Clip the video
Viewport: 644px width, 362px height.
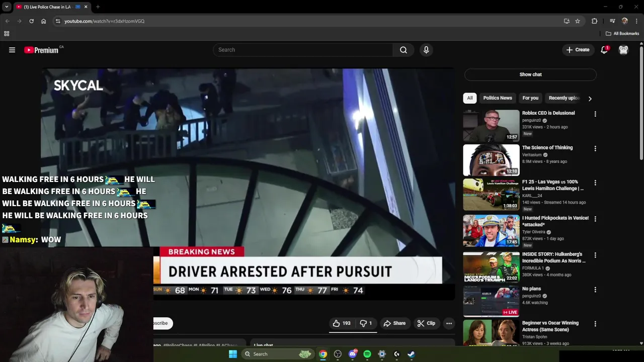click(x=426, y=323)
